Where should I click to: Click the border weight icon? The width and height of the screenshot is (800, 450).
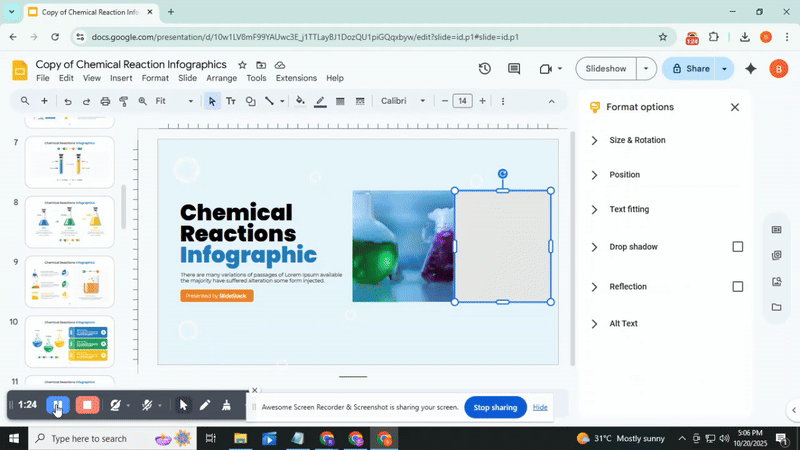340,101
